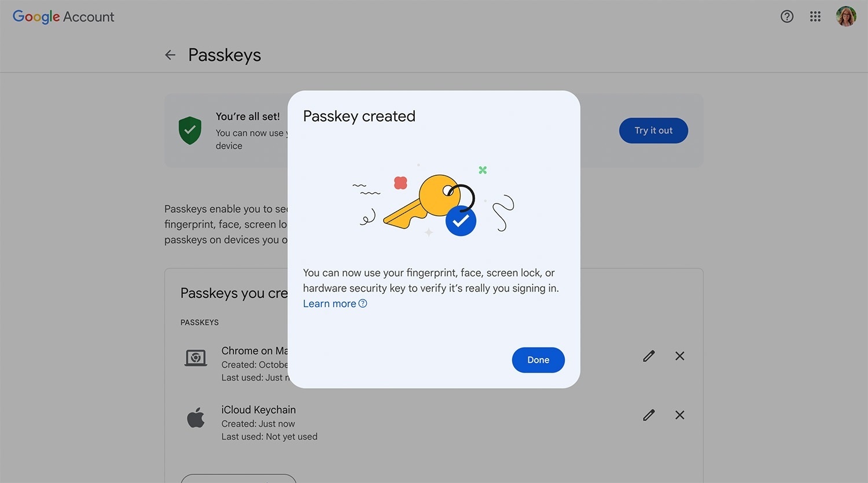The image size is (868, 483).
Task: Click the Done button in the dialog
Action: click(538, 360)
